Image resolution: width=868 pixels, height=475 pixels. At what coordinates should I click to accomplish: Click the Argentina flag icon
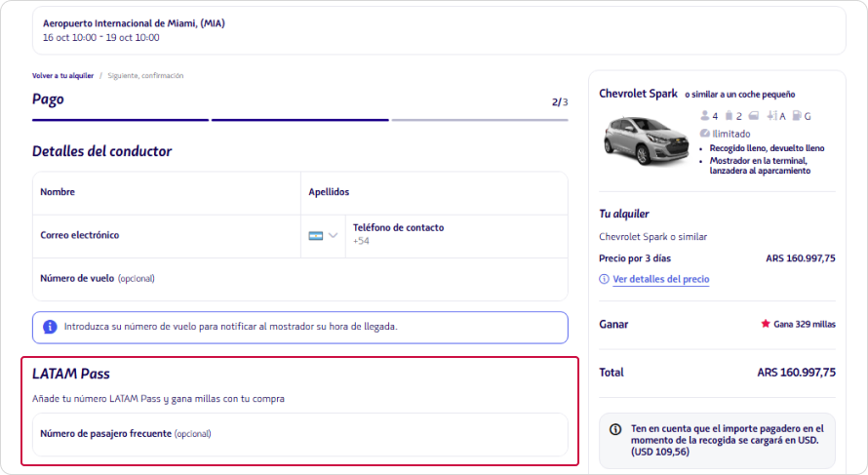(316, 236)
